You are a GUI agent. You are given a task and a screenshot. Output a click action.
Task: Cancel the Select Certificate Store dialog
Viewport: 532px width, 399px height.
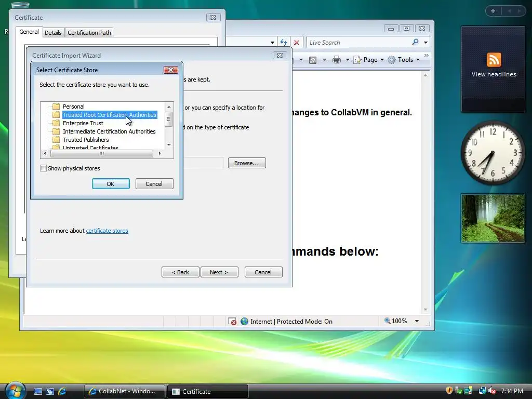pos(154,183)
